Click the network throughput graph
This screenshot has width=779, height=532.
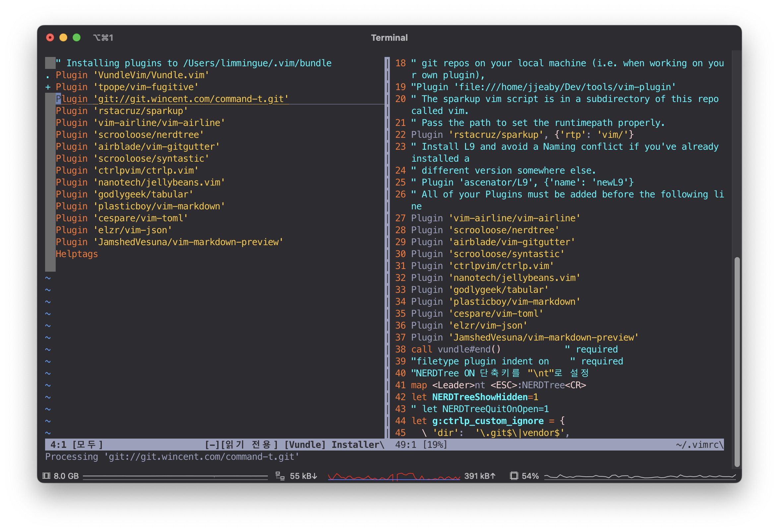(393, 476)
